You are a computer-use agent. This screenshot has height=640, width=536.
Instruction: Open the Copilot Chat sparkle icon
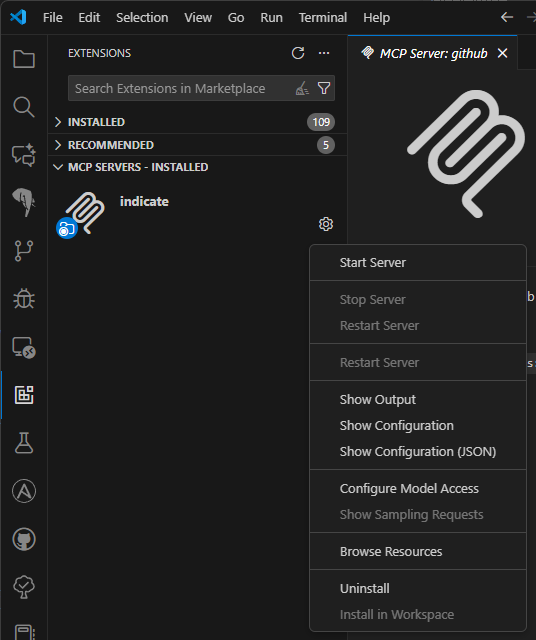[24, 155]
